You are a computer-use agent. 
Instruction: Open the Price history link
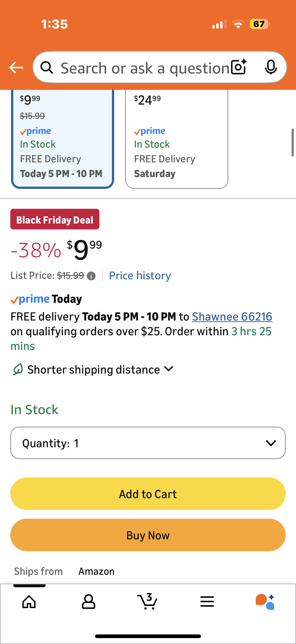[140, 276]
